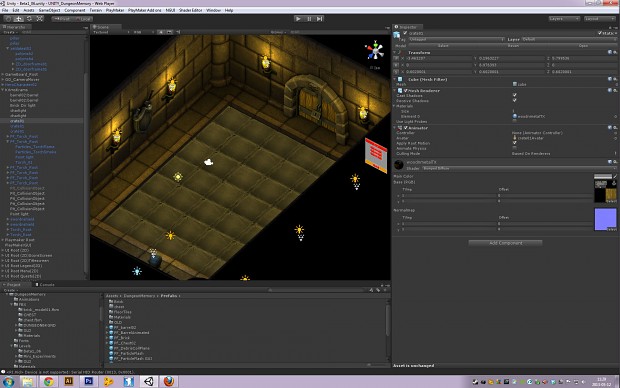The height and width of the screenshot is (388, 620).
Task: Toggle Receive Shadows checkbox
Action: pyautogui.click(x=514, y=100)
